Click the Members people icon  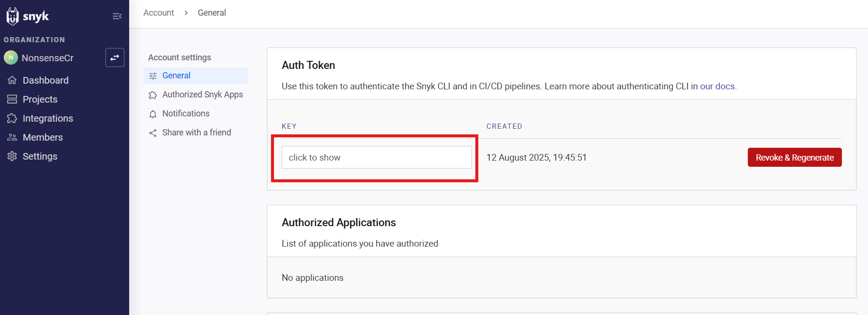pos(12,137)
